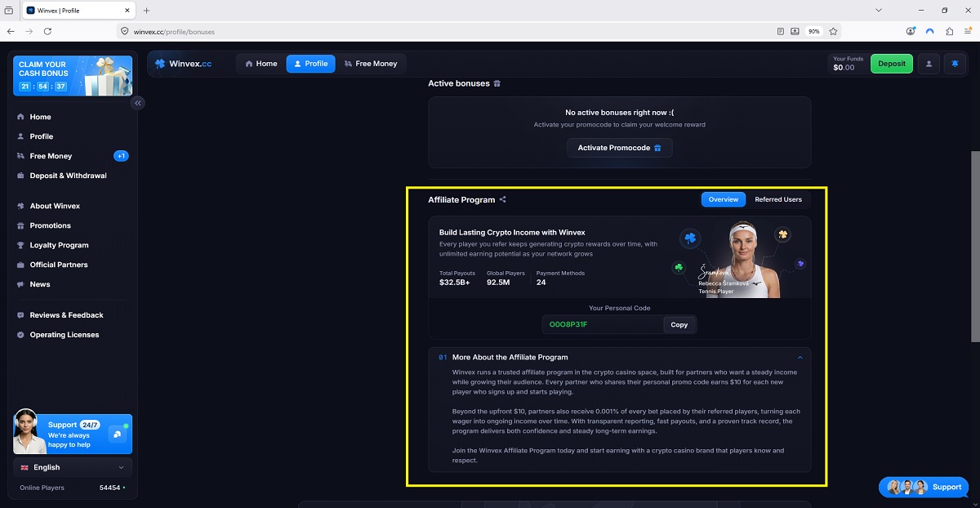Image resolution: width=980 pixels, height=508 pixels.
Task: Click the Total Payouts $32.5B+ value
Action: pos(455,283)
